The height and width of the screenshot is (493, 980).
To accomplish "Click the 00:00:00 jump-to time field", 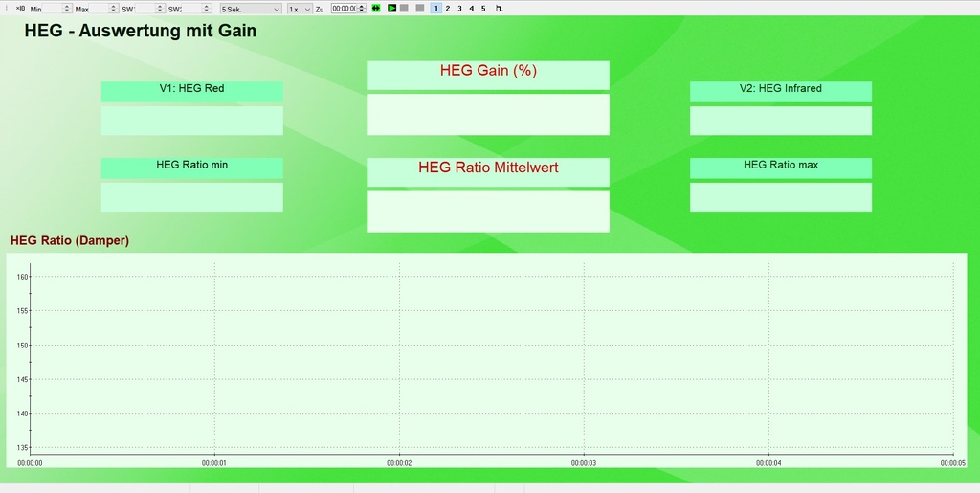I will click(344, 9).
